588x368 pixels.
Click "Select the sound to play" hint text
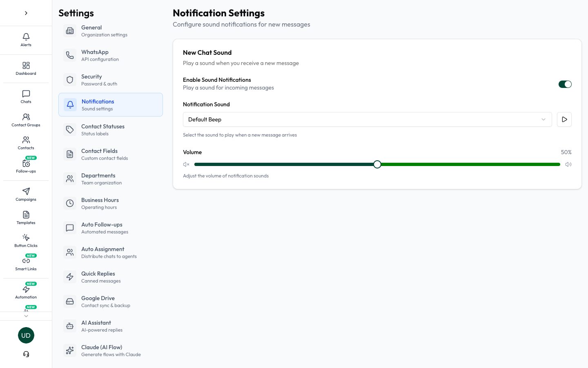[240, 135]
